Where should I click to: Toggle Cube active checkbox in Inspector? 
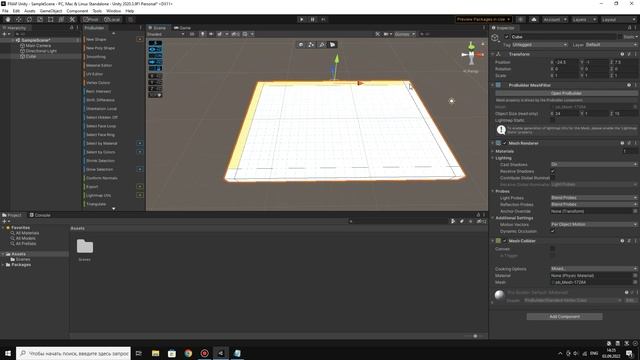click(x=507, y=37)
